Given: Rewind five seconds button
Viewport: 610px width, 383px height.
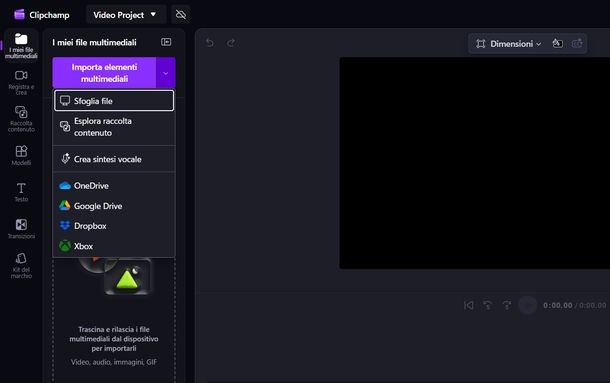Looking at the screenshot, I should [x=487, y=305].
